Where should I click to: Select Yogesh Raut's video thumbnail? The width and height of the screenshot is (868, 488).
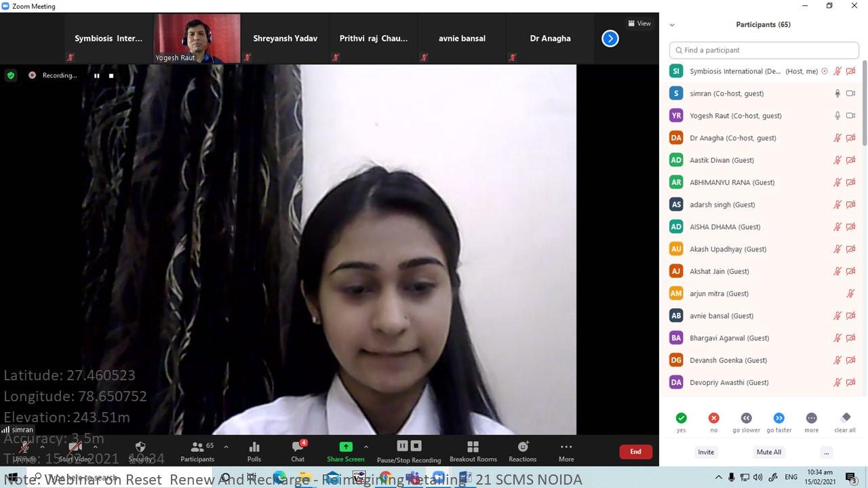click(197, 39)
